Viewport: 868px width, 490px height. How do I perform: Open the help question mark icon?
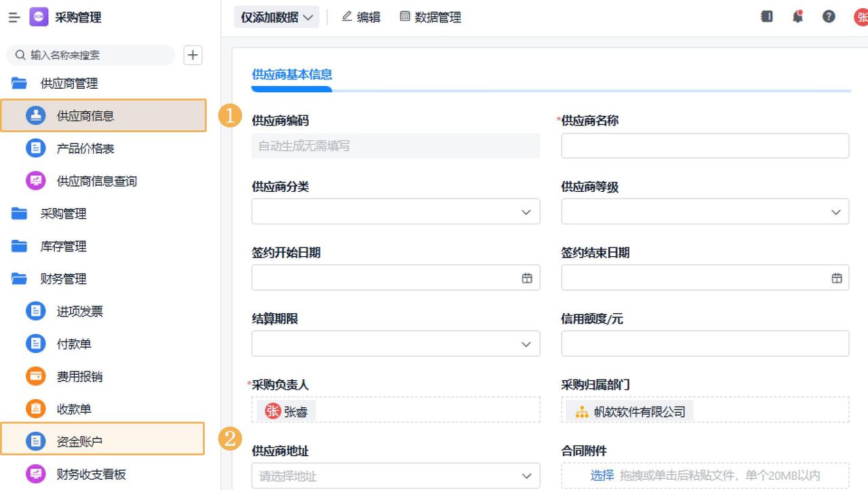pos(829,17)
